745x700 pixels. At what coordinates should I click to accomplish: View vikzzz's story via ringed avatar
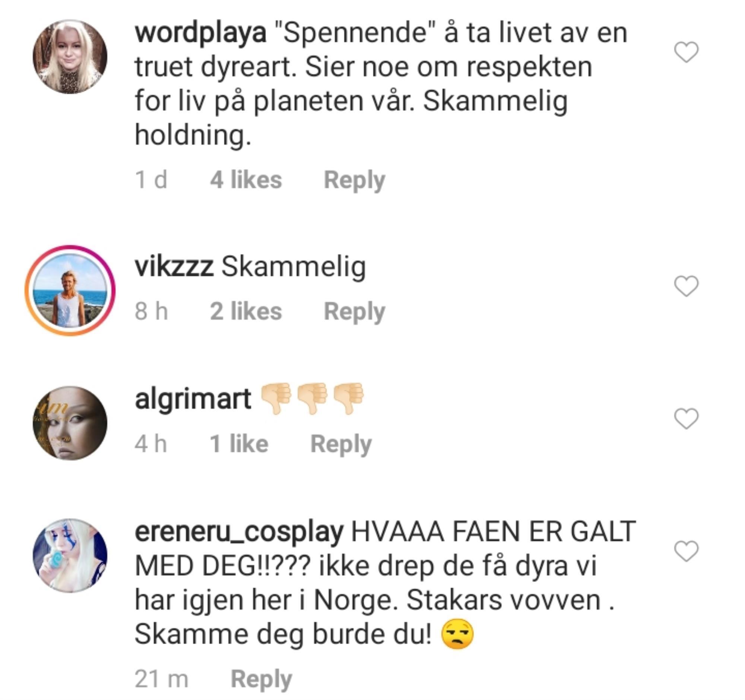pos(70,291)
